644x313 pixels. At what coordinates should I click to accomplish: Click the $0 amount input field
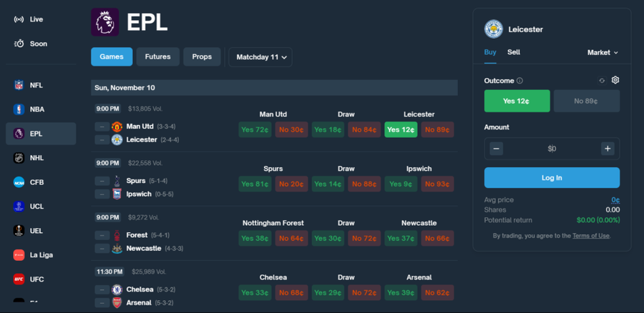(x=552, y=149)
